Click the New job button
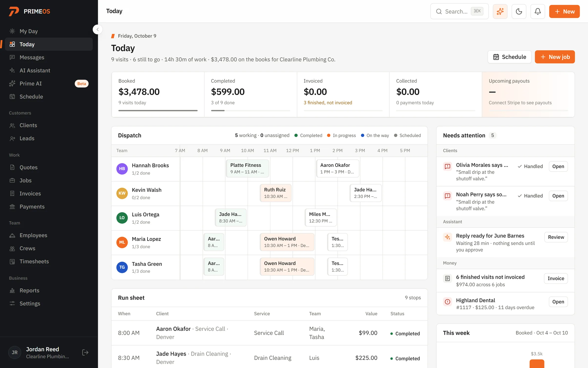Viewport: 588px width, 368px height. [555, 57]
